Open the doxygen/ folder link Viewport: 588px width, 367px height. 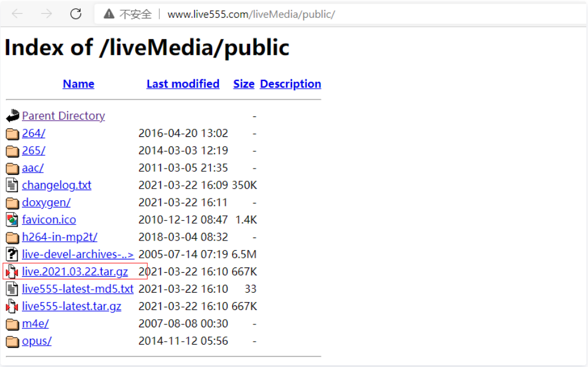click(46, 202)
